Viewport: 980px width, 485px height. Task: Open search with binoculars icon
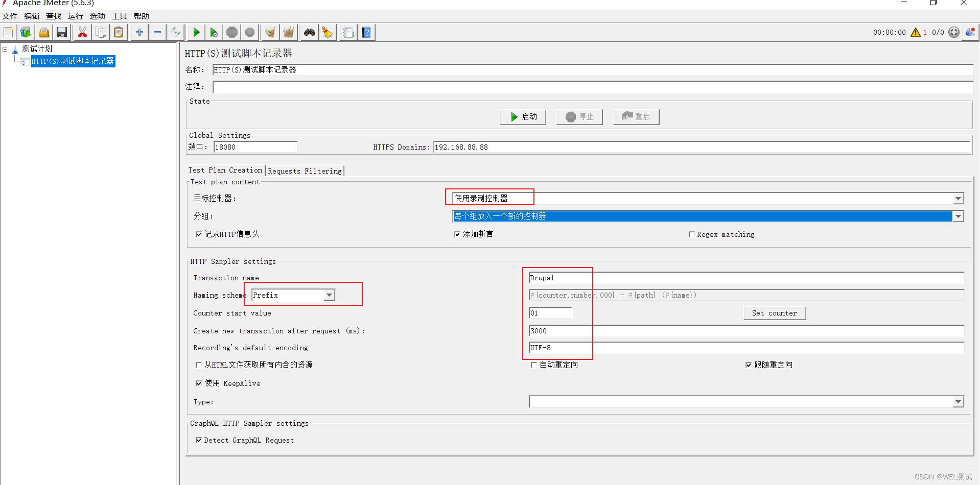(310, 33)
